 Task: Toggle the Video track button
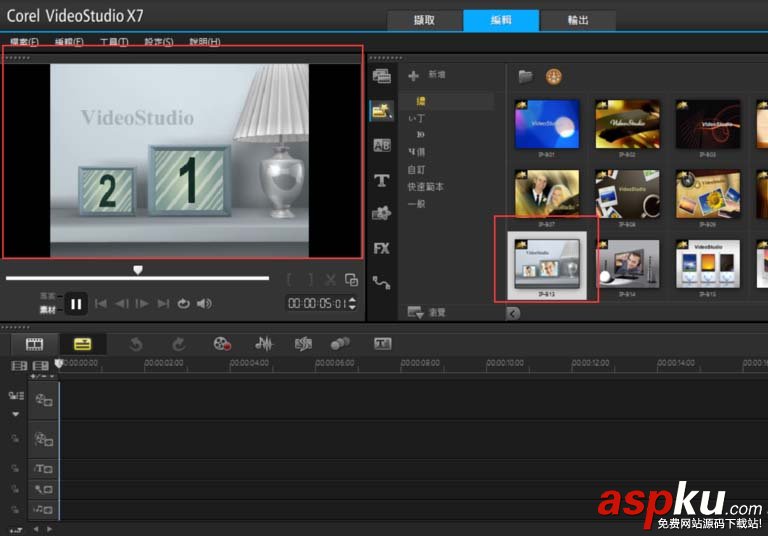(x=44, y=400)
